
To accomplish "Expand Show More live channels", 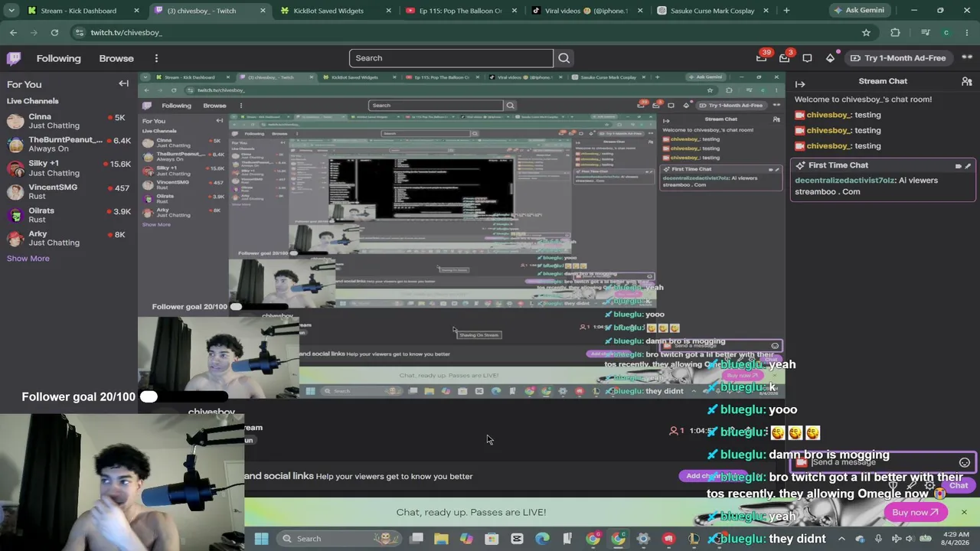I will point(28,259).
